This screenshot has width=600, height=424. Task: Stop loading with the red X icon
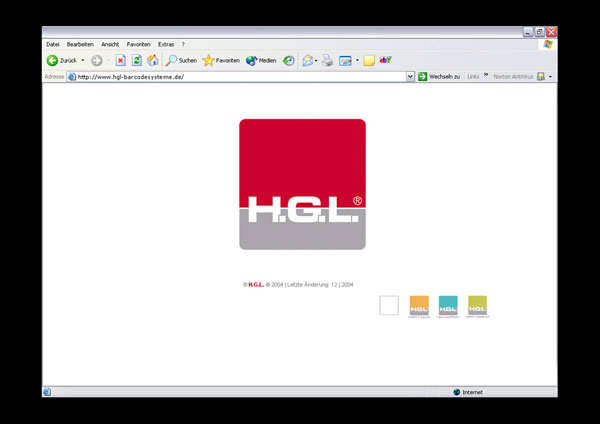tap(121, 60)
